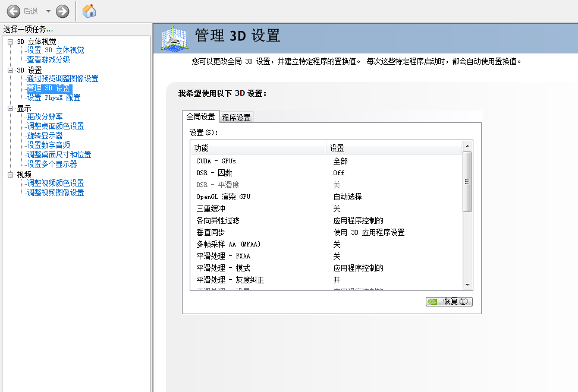This screenshot has height=392, width=578.
Task: Open 设置 PhysX 配置 link
Action: (x=54, y=98)
